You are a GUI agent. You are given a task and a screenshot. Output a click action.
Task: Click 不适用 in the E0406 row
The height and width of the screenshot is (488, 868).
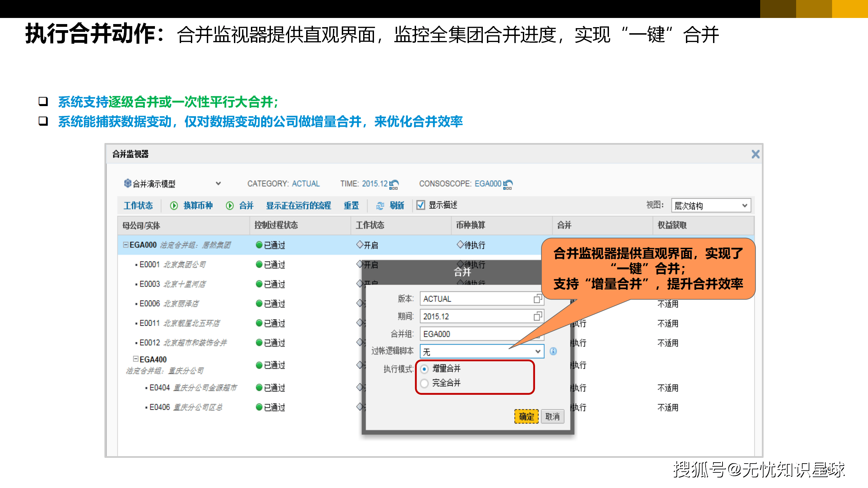[668, 407]
